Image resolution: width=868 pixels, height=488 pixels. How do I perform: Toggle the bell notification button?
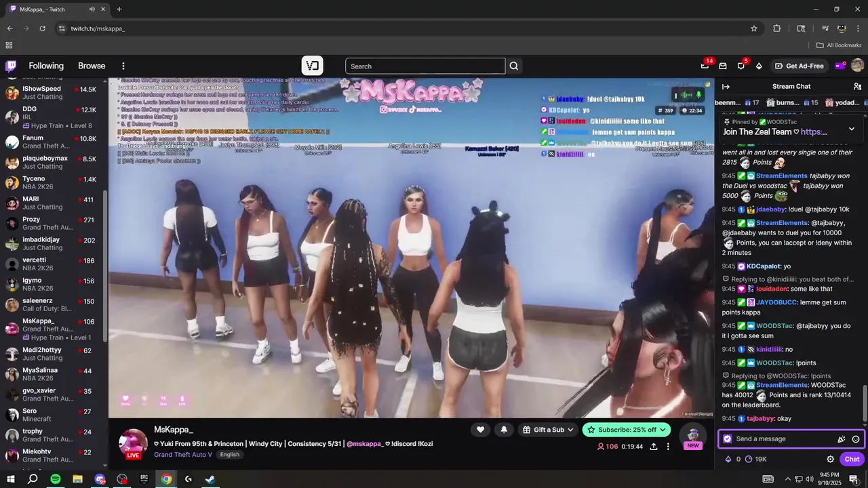[x=504, y=430]
